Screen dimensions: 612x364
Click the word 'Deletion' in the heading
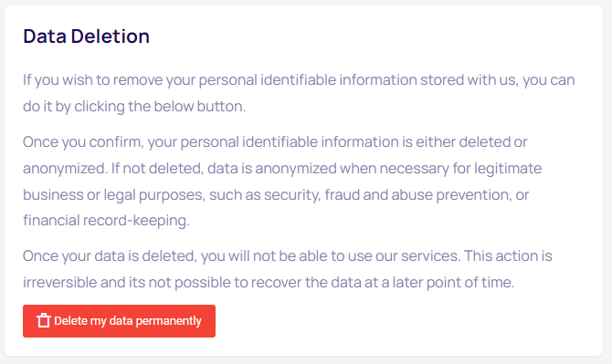(x=110, y=36)
